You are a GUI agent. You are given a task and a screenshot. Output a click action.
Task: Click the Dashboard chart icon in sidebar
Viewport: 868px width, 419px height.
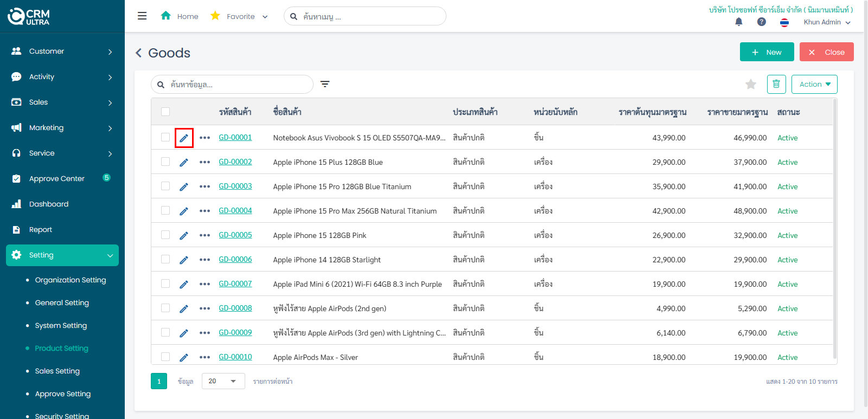16,204
